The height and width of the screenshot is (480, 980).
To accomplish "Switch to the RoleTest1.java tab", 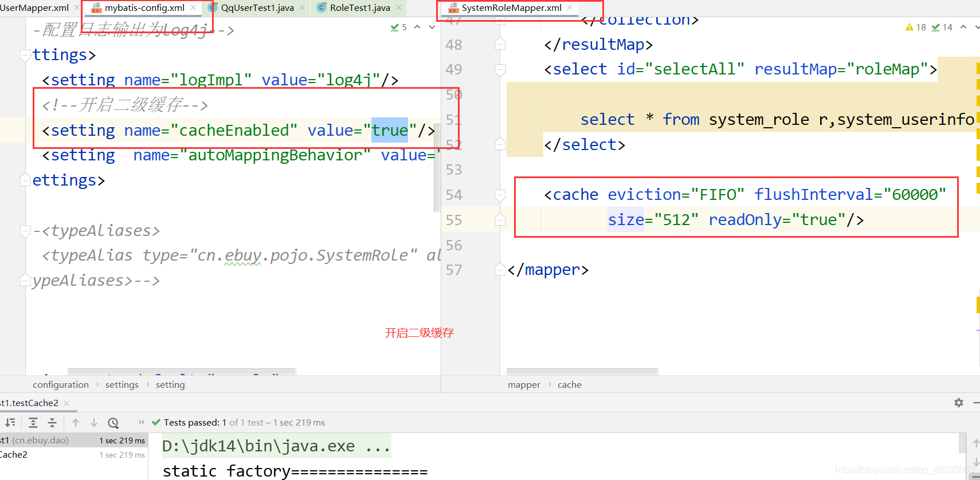I will (x=360, y=8).
